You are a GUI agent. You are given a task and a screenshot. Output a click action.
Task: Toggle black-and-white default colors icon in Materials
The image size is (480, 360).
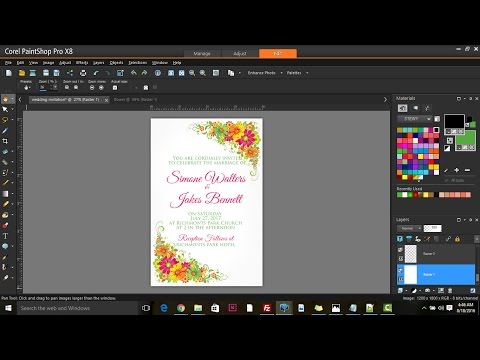[x=447, y=148]
